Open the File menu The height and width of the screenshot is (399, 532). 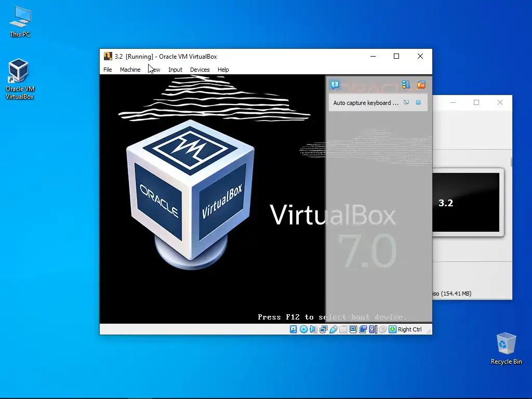tap(108, 70)
